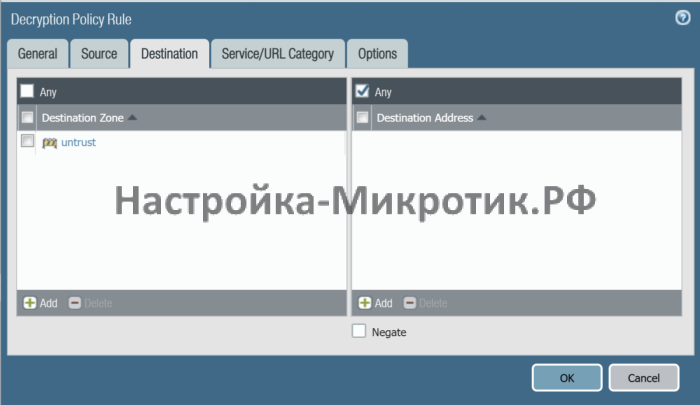Switch to the Source tab
This screenshot has height=405, width=700.
click(x=99, y=54)
